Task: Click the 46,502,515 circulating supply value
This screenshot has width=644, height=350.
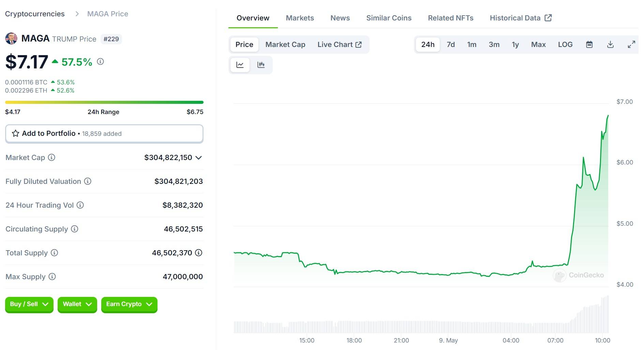Action: coord(183,229)
